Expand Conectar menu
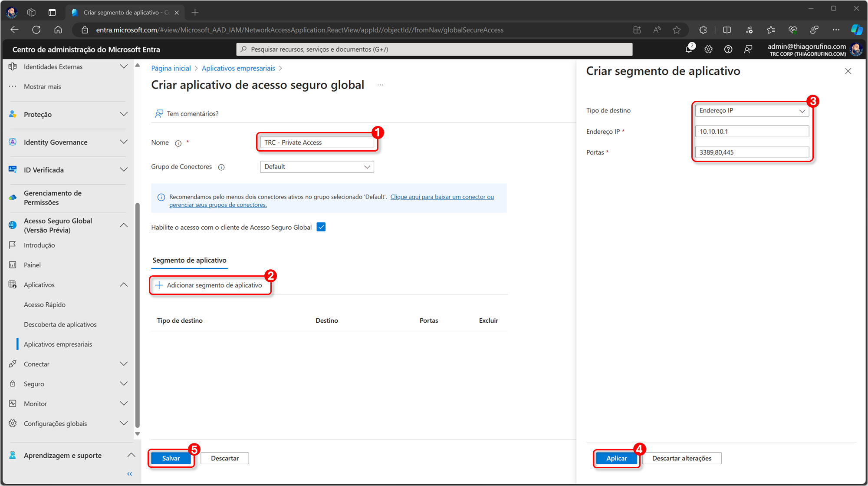868x486 pixels. coord(124,364)
